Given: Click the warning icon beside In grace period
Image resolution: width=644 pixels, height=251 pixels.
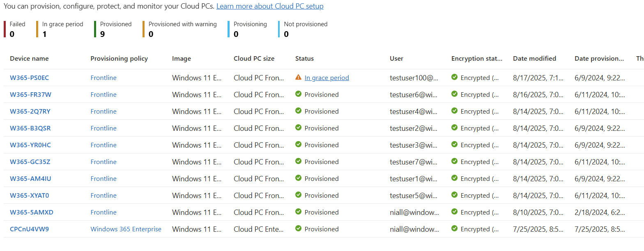Looking at the screenshot, I should [299, 78].
